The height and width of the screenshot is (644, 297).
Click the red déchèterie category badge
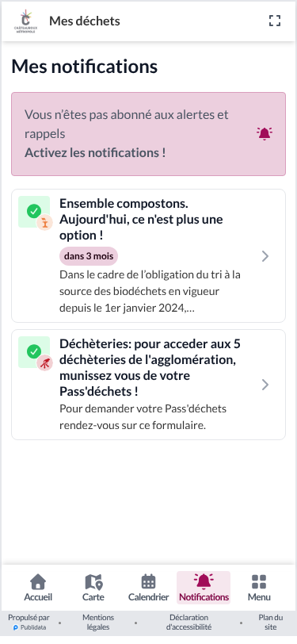44,363
